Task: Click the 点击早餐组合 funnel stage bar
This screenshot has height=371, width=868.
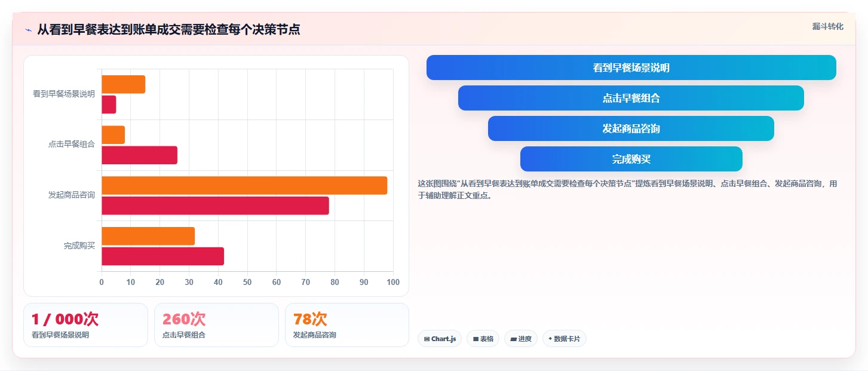Action: point(631,98)
